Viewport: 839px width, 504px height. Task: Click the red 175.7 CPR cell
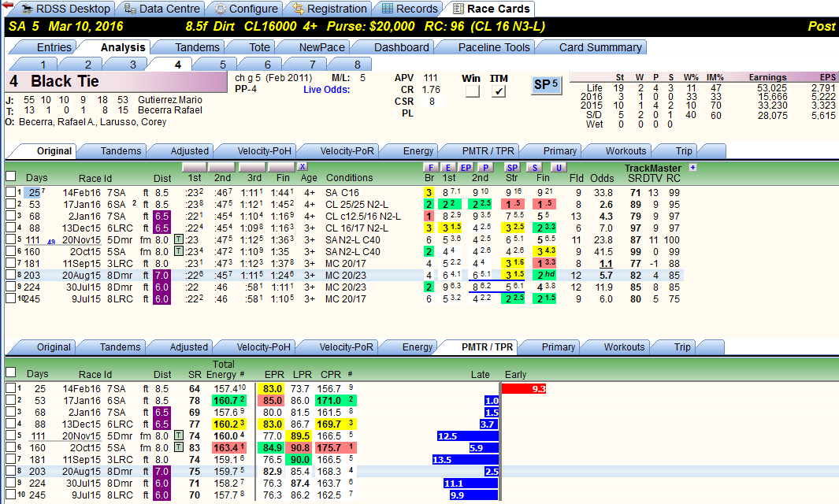click(335, 447)
